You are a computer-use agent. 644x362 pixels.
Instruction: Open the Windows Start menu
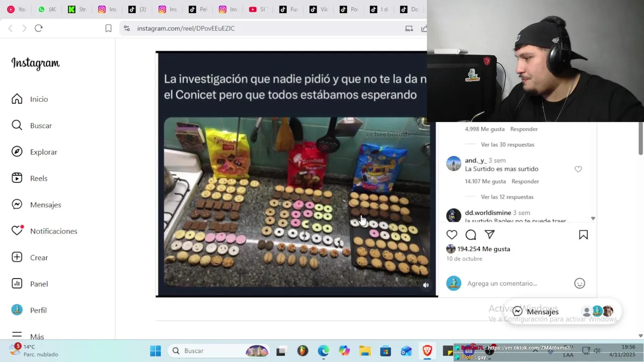click(x=155, y=350)
